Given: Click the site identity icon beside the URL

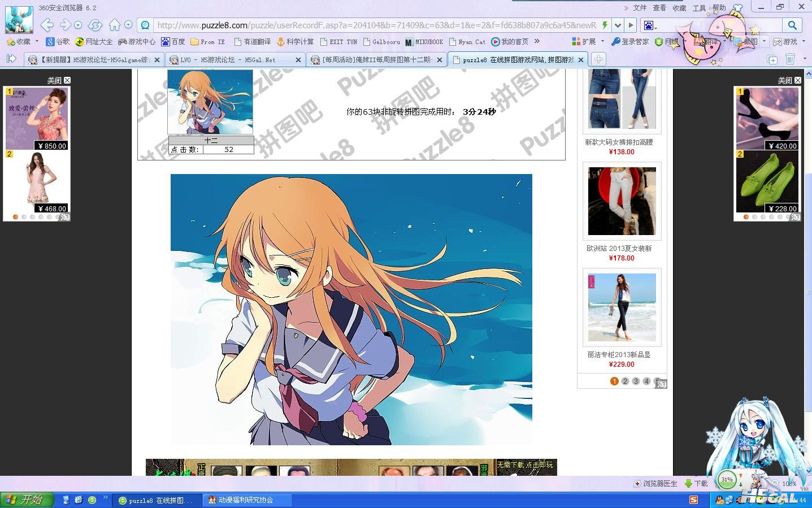Looking at the screenshot, I should (145, 25).
